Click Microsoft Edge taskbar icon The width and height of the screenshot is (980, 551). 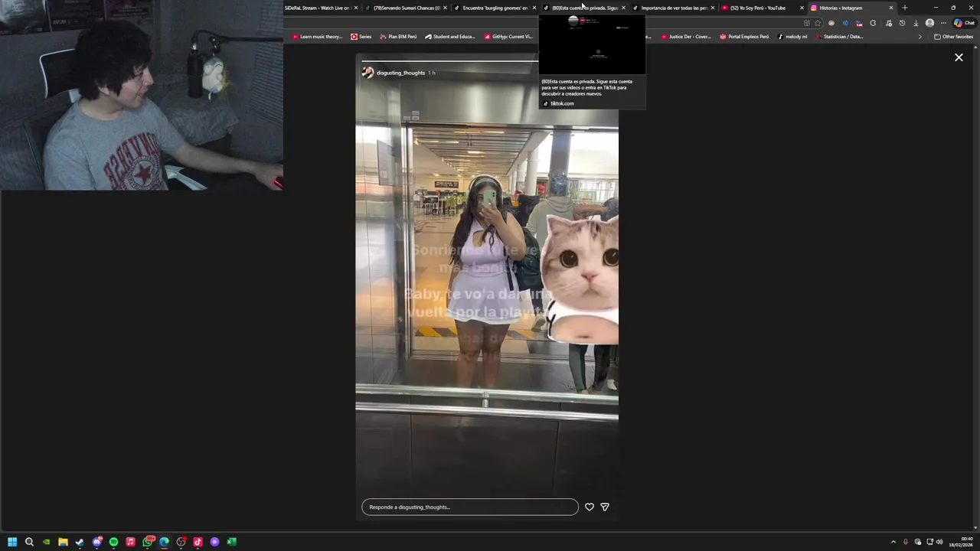(x=164, y=542)
